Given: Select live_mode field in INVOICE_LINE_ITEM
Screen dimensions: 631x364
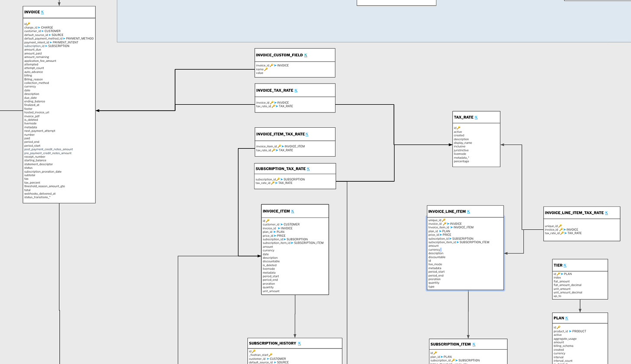Looking at the screenshot, I should [436, 264].
